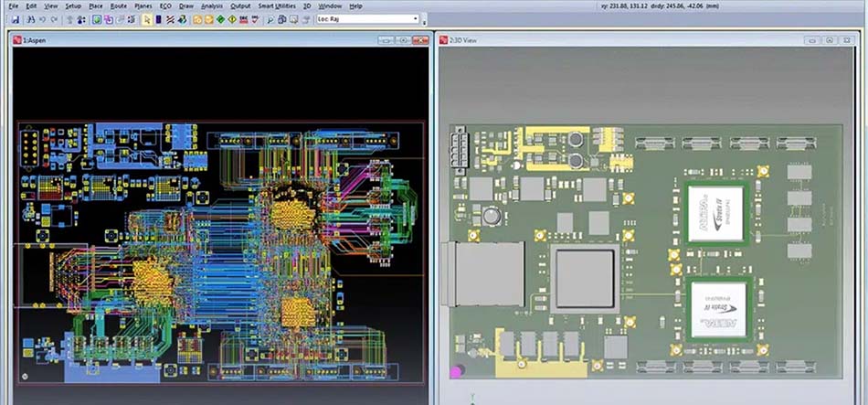Click the binoculars Find icon after Save
868x405 pixels.
pos(32,19)
